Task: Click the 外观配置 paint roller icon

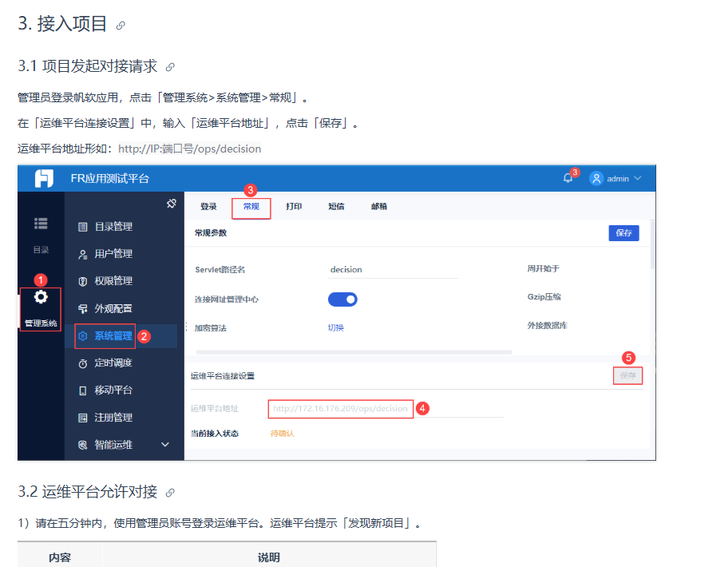Action: [x=83, y=309]
